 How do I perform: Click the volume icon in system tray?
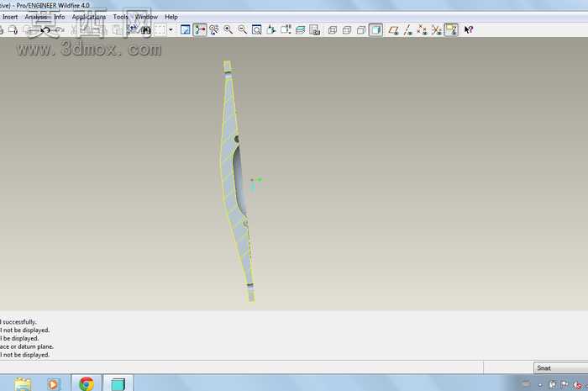(578, 384)
